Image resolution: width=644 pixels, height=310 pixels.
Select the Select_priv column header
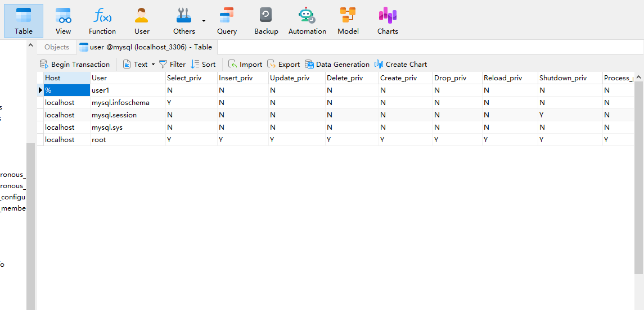[191, 78]
